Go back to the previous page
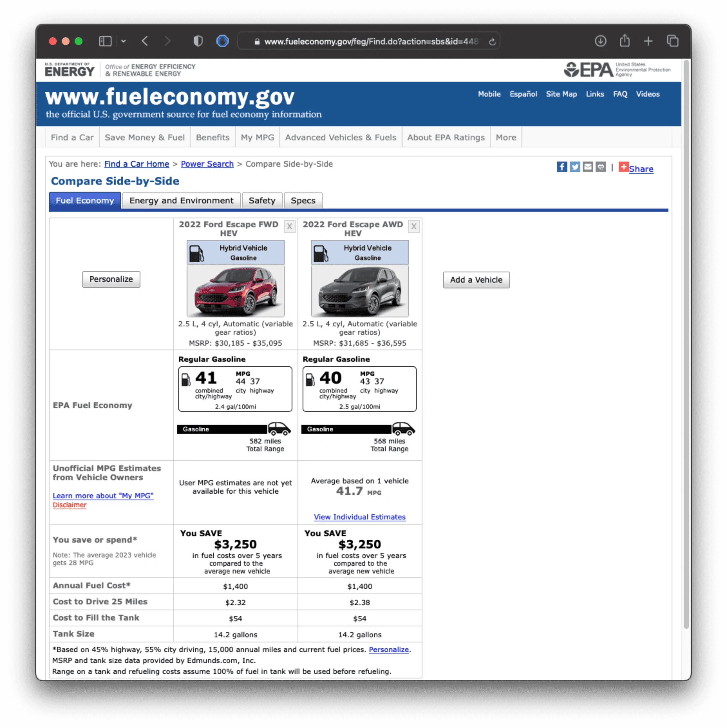This screenshot has height=728, width=727. 145,41
